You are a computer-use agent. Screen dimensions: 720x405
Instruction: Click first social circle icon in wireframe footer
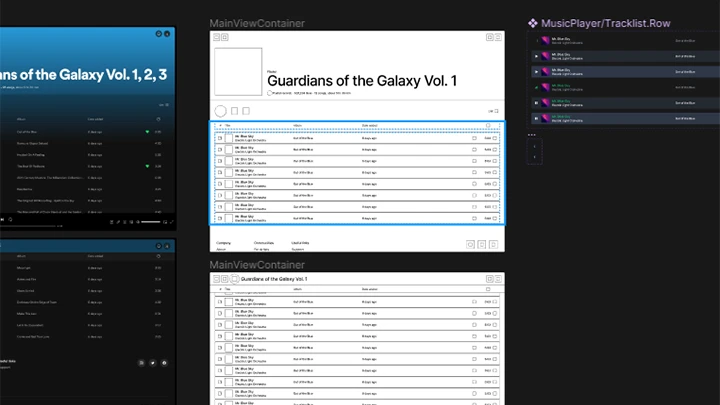[x=470, y=244]
